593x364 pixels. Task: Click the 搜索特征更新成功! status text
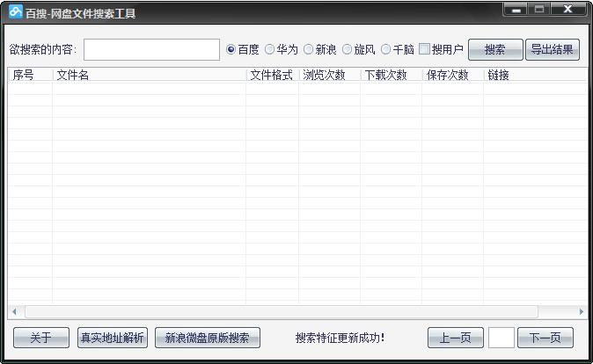340,338
